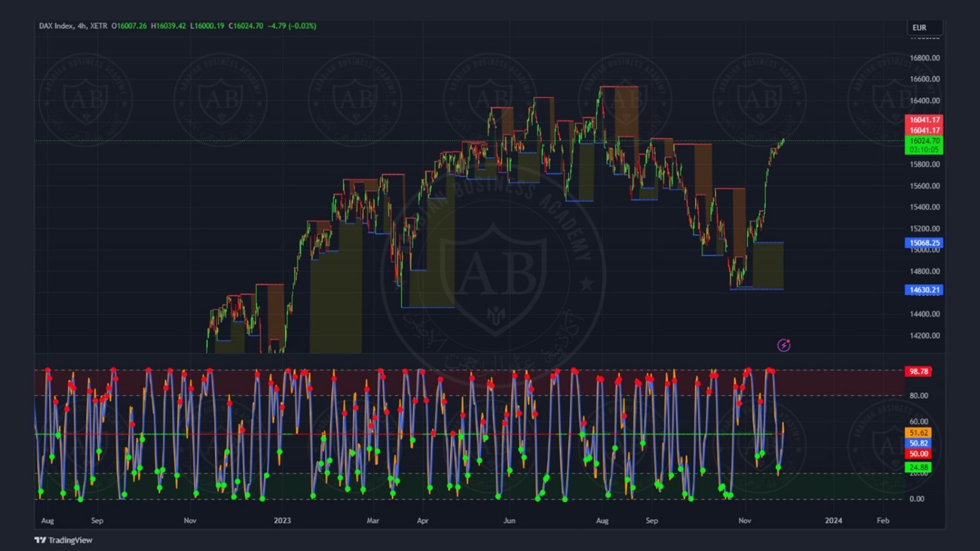This screenshot has width=980, height=551.
Task: Click the Jun label on time axis
Action: 509,520
